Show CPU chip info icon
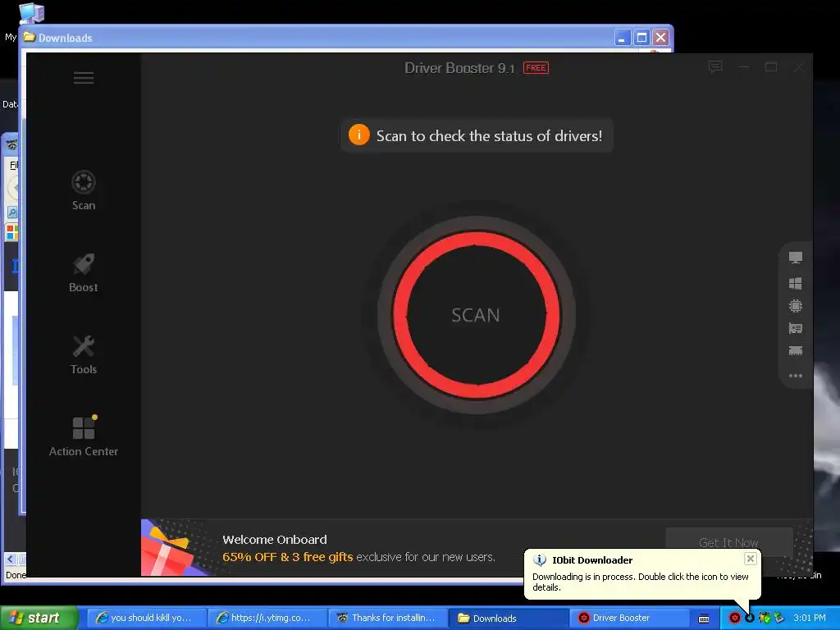 click(x=796, y=306)
